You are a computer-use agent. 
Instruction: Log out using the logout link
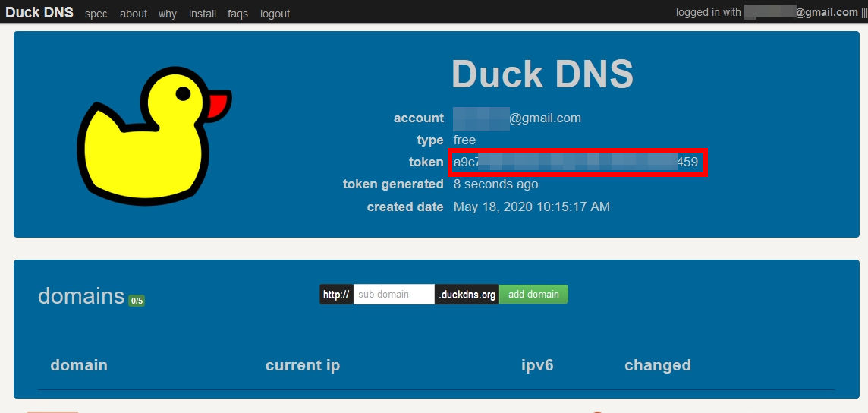[x=275, y=14]
